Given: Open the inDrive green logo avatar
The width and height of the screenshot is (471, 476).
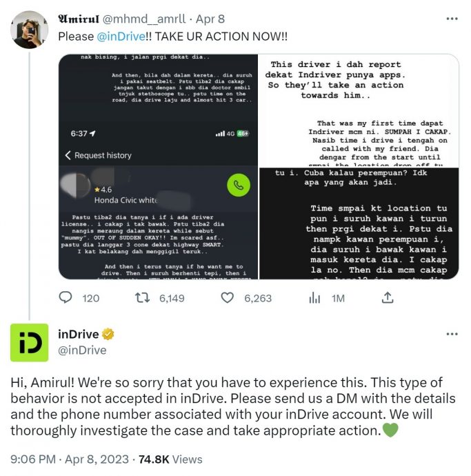Looking at the screenshot, I should [x=29, y=342].
